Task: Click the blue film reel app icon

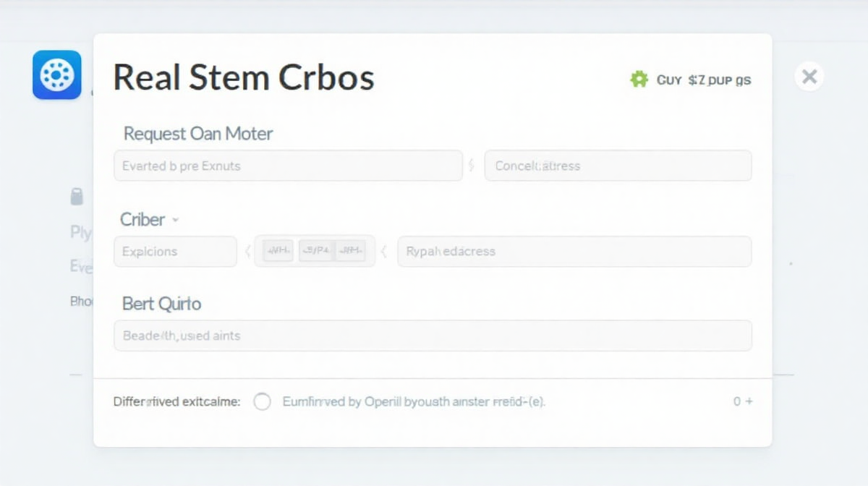Action: point(57,74)
